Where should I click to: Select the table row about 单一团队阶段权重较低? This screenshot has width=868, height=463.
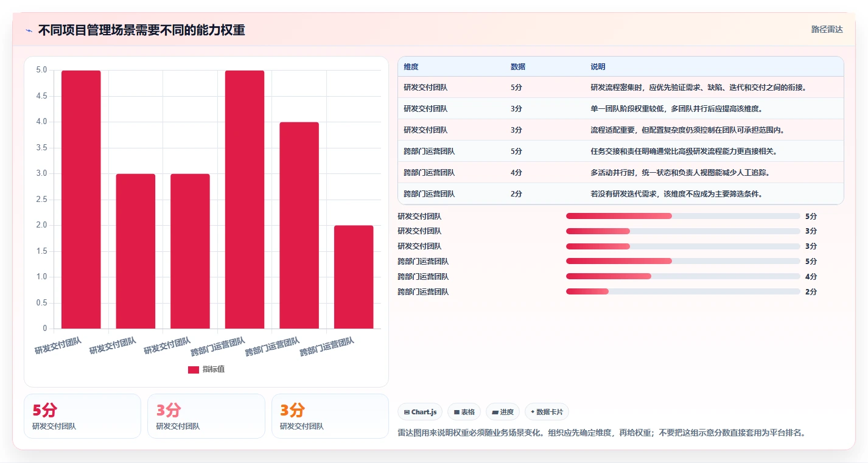click(621, 109)
